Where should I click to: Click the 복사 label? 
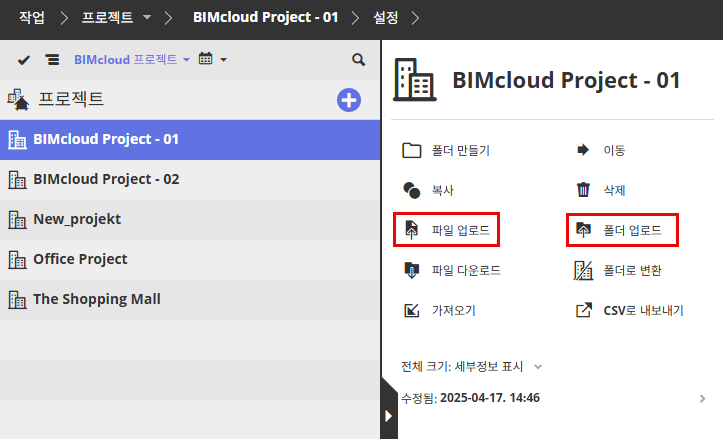443,190
